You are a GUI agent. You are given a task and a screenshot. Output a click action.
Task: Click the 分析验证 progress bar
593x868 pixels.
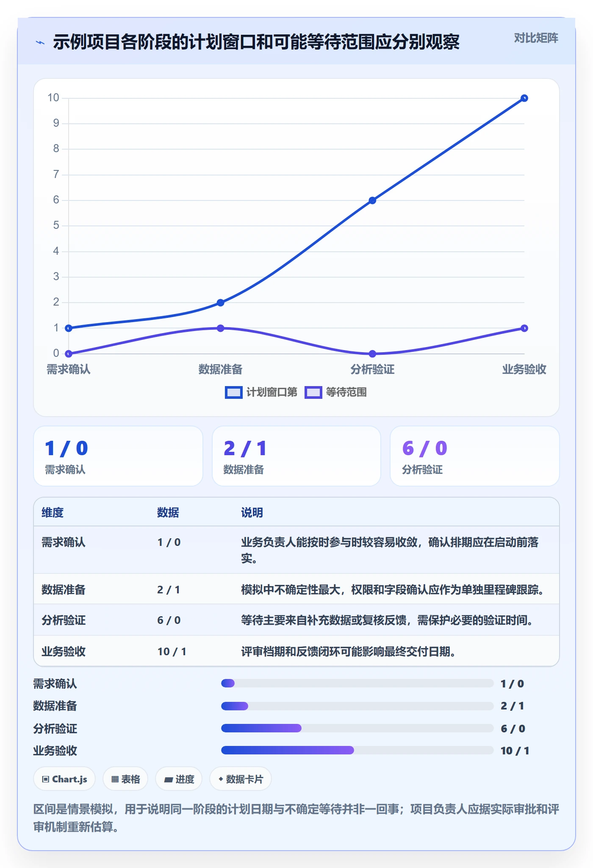pyautogui.click(x=357, y=728)
